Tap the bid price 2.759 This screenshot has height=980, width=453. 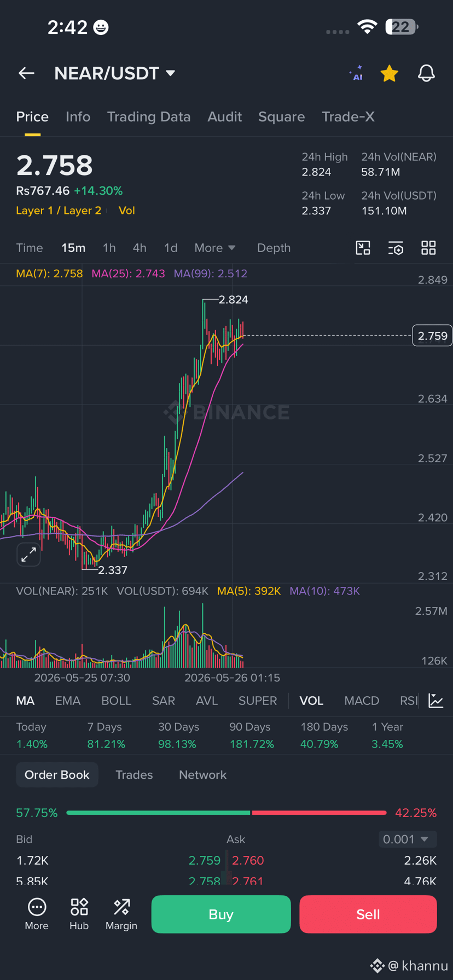tap(204, 860)
